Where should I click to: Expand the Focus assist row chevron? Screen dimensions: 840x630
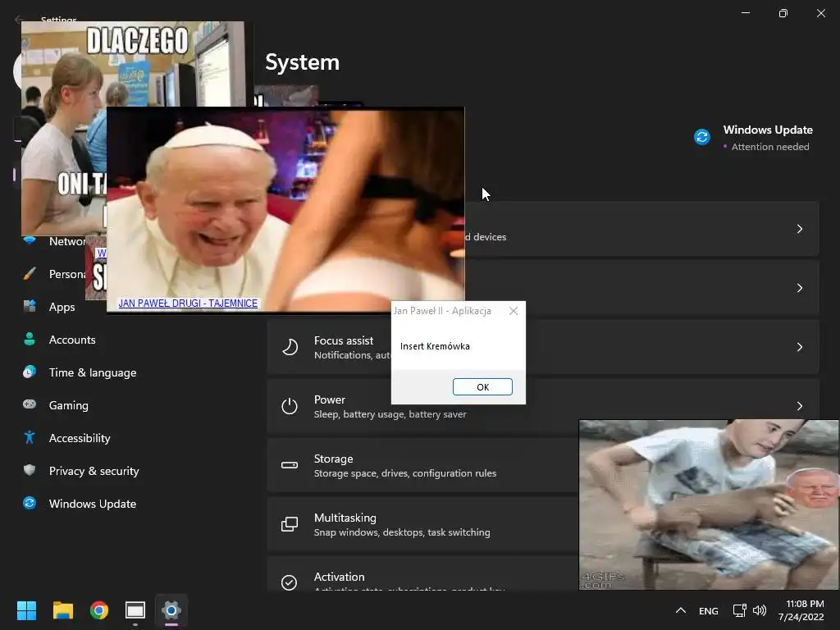point(799,347)
